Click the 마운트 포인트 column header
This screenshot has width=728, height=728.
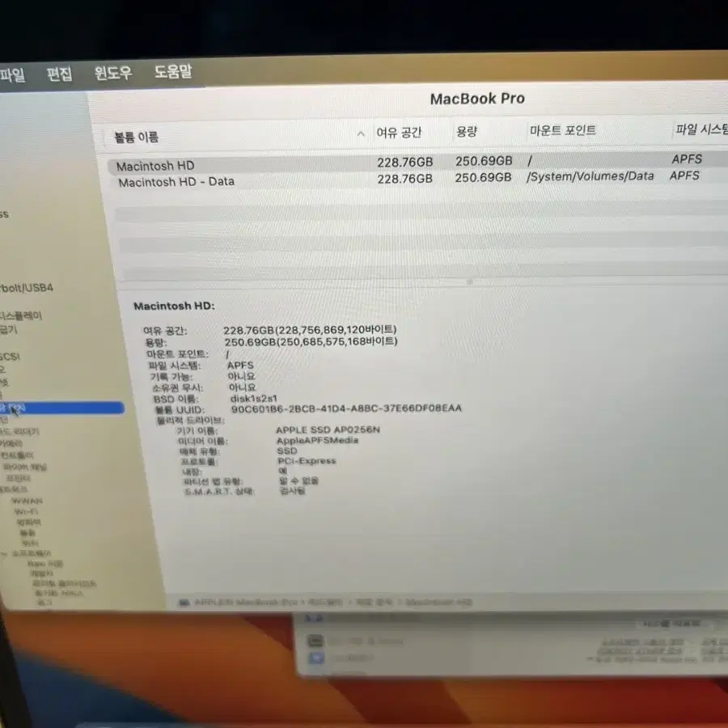point(563,130)
